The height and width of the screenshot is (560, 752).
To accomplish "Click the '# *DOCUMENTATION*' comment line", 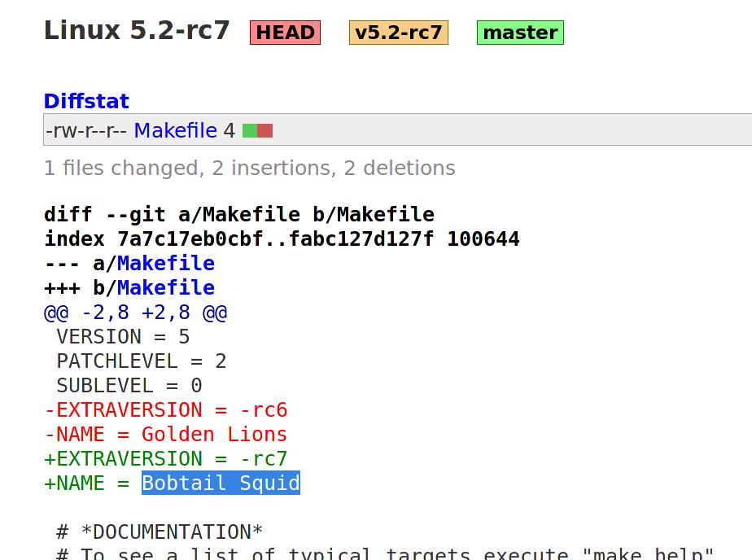I will coord(160,532).
